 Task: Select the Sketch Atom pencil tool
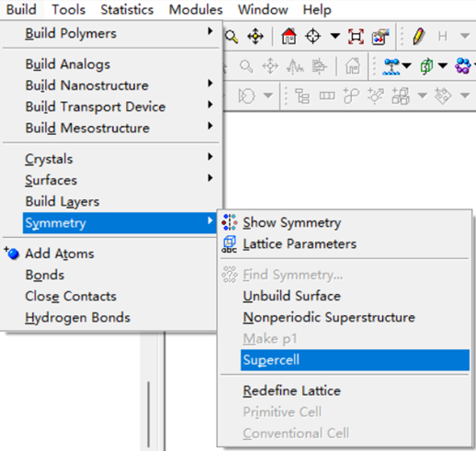point(419,37)
